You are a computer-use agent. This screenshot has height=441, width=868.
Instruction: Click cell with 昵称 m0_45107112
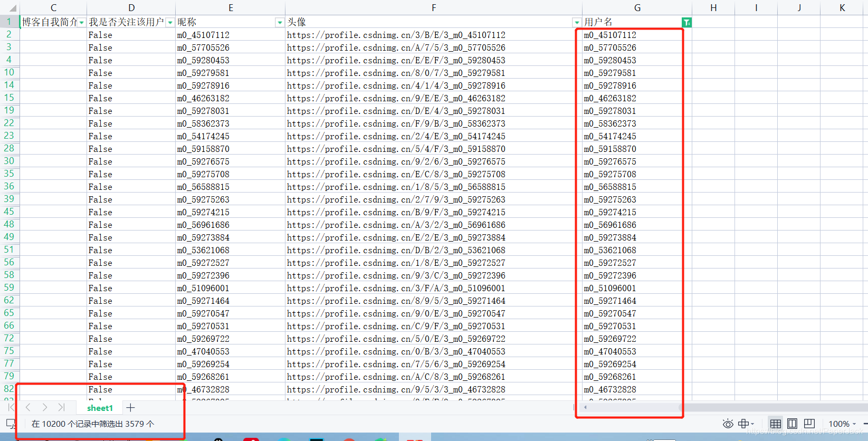pyautogui.click(x=230, y=35)
